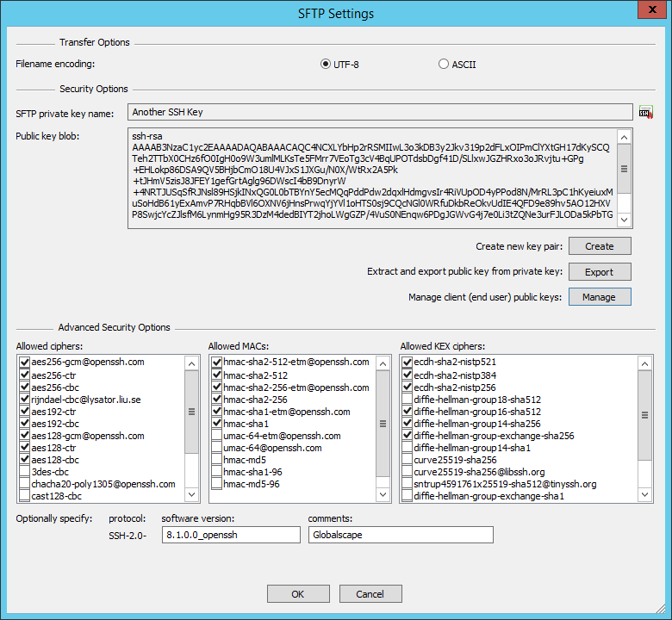Select the ASCII filename encoding option
The height and width of the screenshot is (620, 672).
(444, 64)
